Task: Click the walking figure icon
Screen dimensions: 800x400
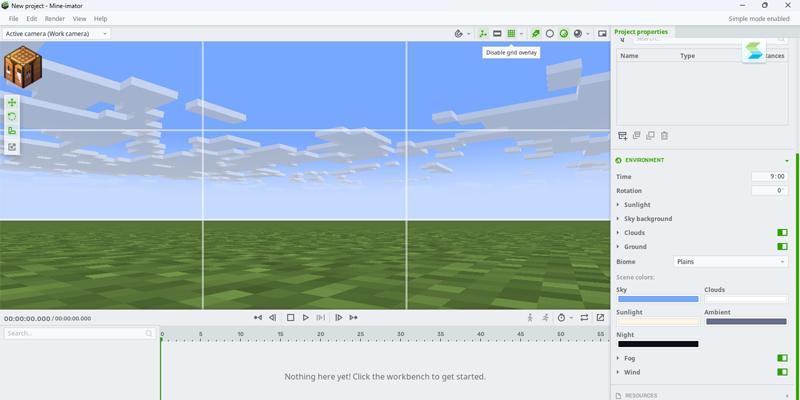Action: pyautogui.click(x=530, y=317)
